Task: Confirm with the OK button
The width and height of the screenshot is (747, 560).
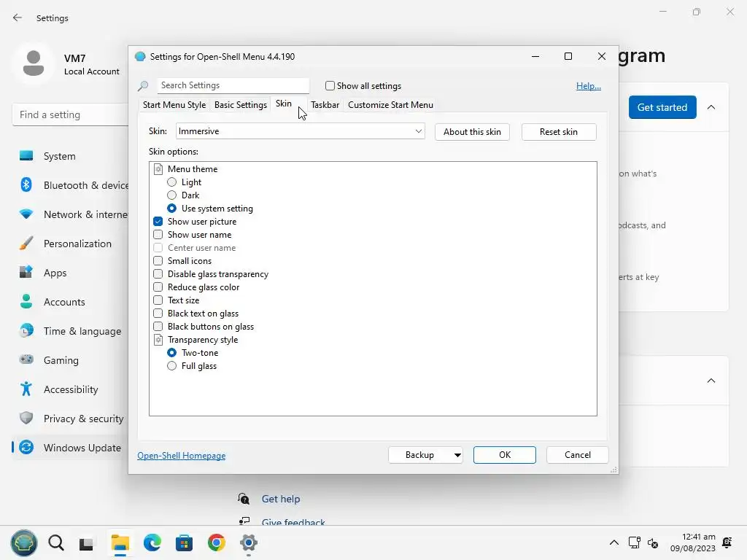Action: [x=505, y=455]
